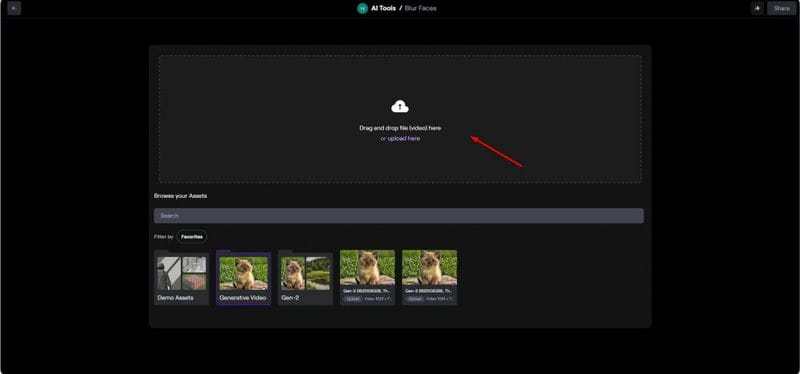Image resolution: width=800 pixels, height=374 pixels.
Task: Click the "upload here" link
Action: click(x=404, y=138)
